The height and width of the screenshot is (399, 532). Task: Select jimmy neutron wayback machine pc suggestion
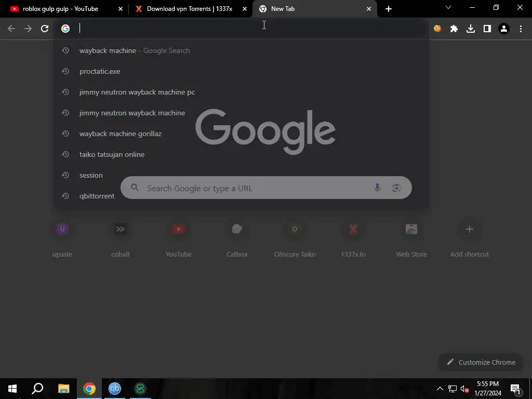241,92
